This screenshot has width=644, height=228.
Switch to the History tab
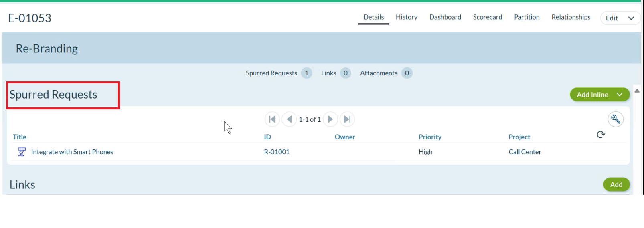pos(406,17)
